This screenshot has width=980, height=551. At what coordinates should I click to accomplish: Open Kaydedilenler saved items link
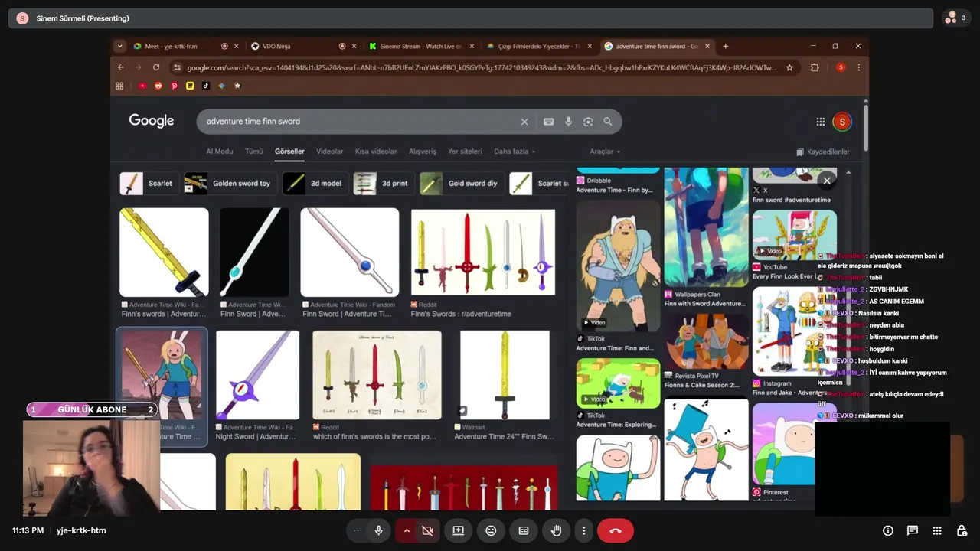(x=823, y=152)
